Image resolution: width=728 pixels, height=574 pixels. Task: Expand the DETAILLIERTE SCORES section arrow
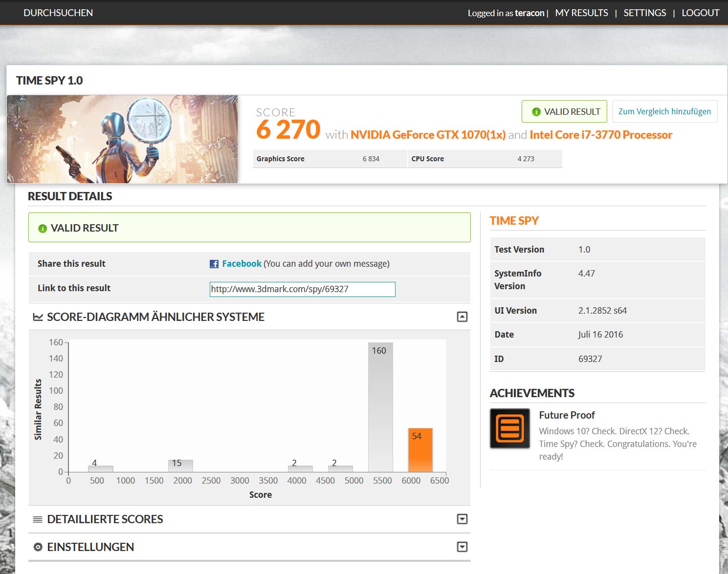coord(462,519)
